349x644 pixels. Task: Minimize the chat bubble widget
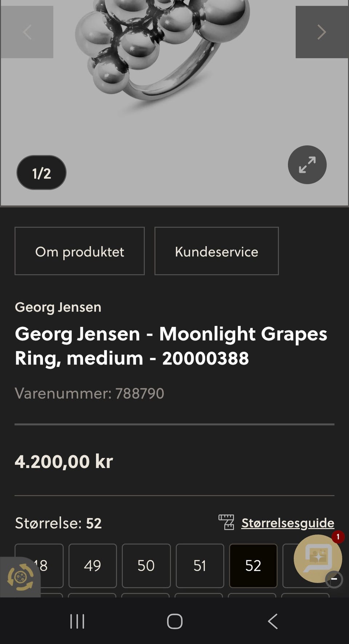(x=334, y=579)
